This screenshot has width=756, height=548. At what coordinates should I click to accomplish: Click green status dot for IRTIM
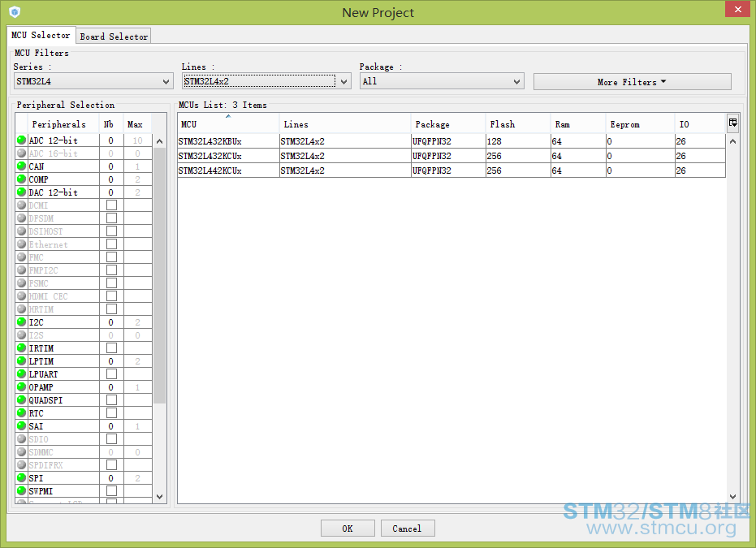click(x=21, y=348)
